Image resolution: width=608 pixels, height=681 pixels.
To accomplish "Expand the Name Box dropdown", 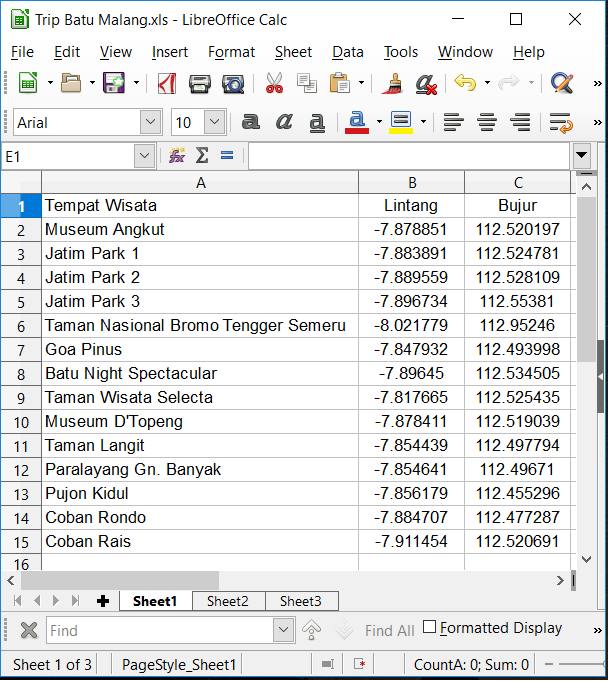I will 145,156.
